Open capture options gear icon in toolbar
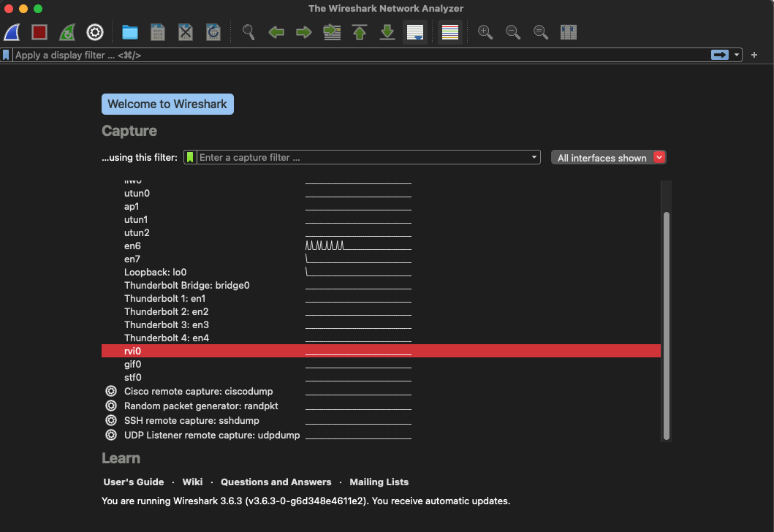The height and width of the screenshot is (532, 774). tap(95, 33)
